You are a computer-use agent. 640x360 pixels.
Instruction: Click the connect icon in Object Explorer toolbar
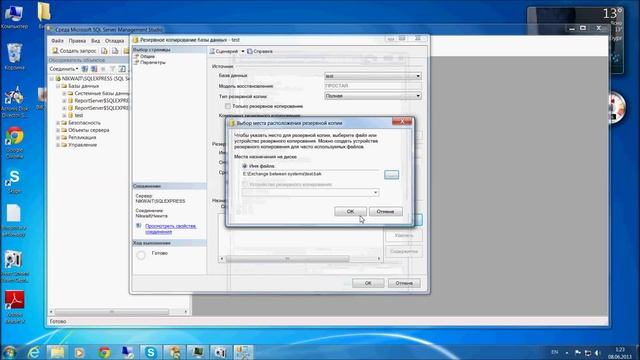pos(85,69)
